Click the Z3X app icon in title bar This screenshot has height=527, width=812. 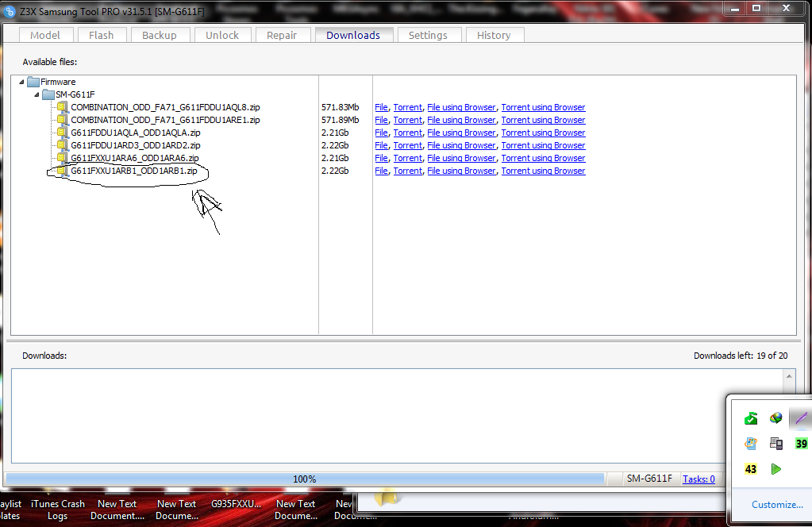[9, 11]
